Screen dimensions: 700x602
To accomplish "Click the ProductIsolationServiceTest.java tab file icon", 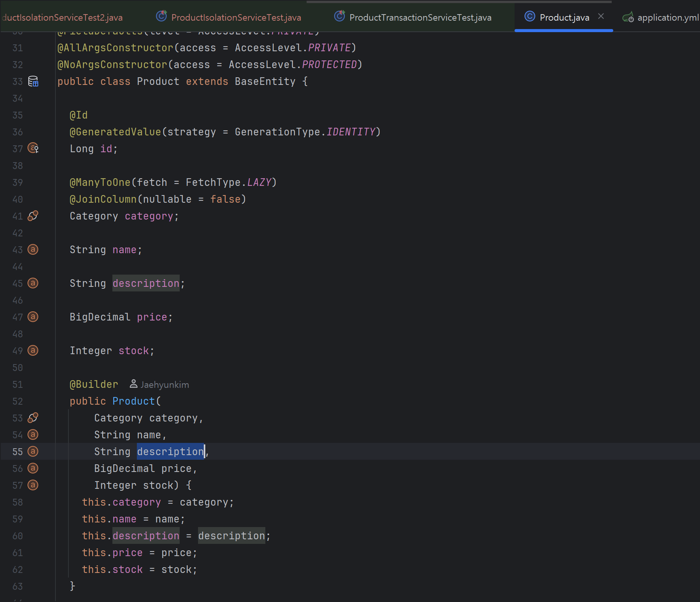I will 162,16.
